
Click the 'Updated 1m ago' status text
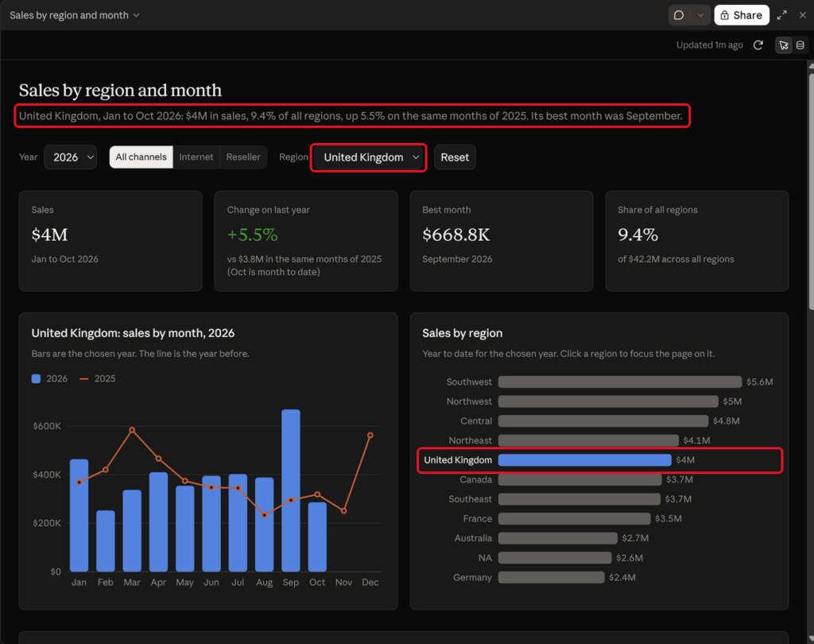pos(709,45)
